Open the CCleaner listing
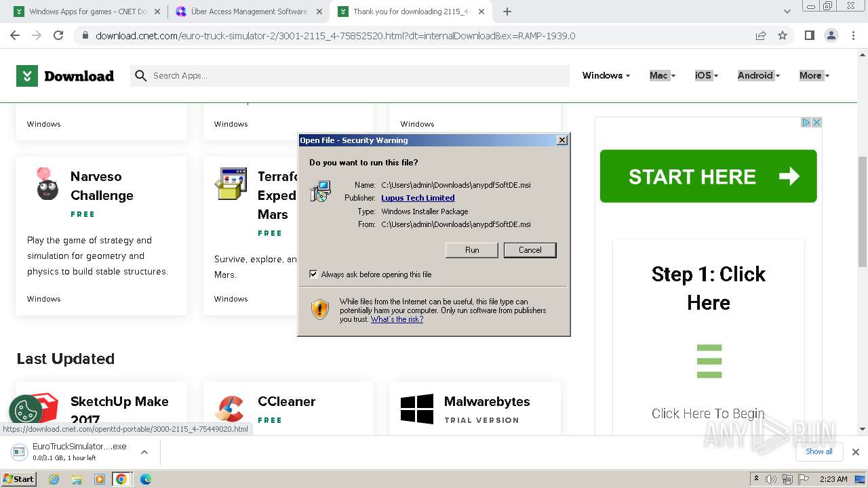This screenshot has height=488, width=868. 286,401
